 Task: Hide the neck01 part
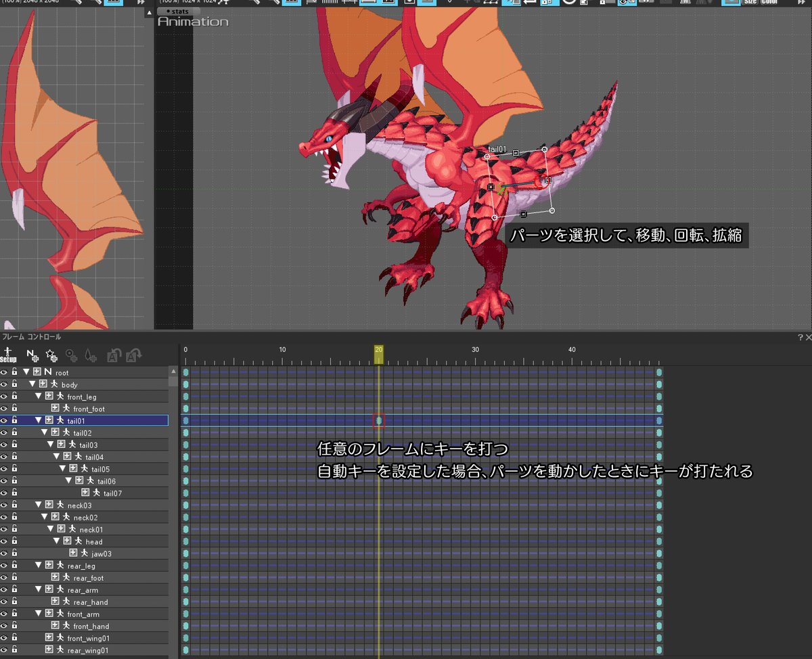[x=4, y=529]
